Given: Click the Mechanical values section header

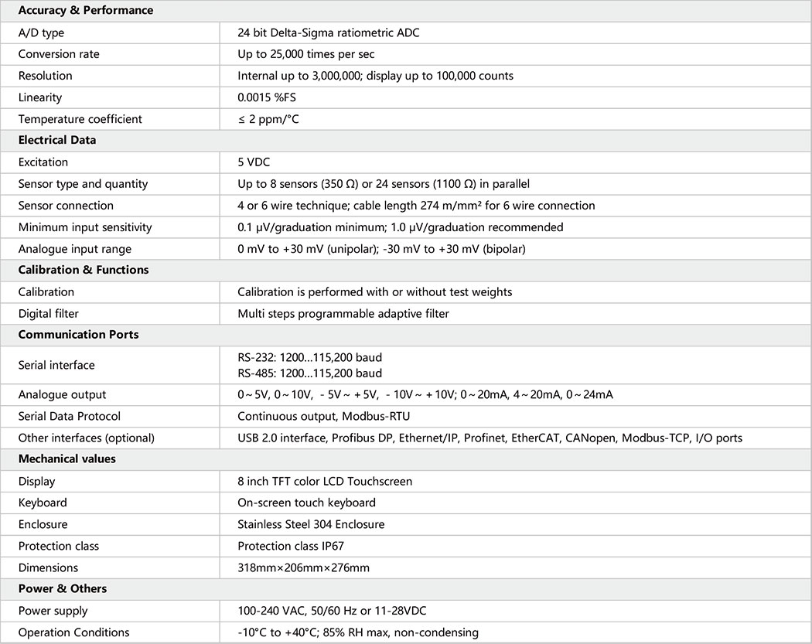Looking at the screenshot, I should pos(67,459).
